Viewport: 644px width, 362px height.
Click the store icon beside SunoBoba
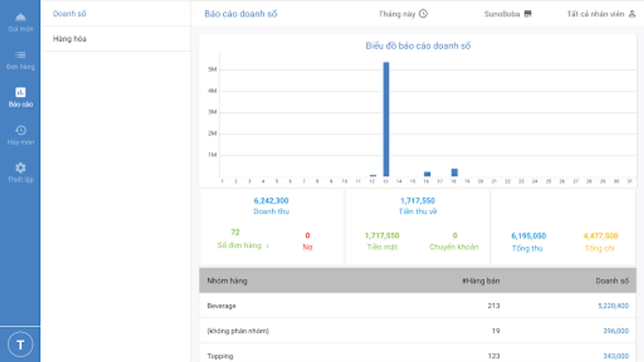tap(528, 14)
